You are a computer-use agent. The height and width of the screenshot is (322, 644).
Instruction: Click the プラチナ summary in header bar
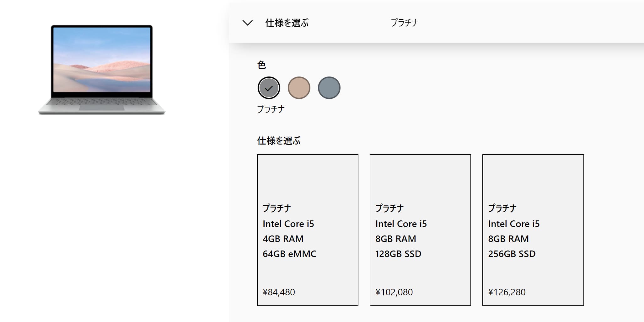tap(405, 23)
